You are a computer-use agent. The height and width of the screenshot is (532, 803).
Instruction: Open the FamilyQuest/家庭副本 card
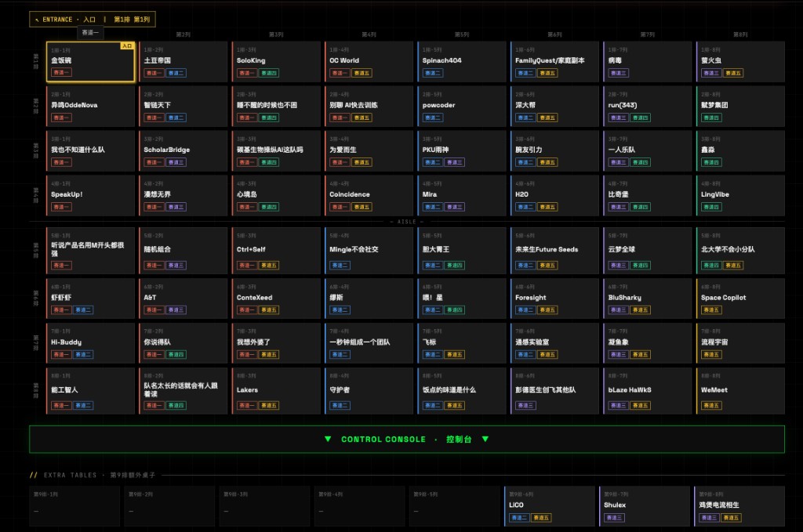tap(554, 62)
